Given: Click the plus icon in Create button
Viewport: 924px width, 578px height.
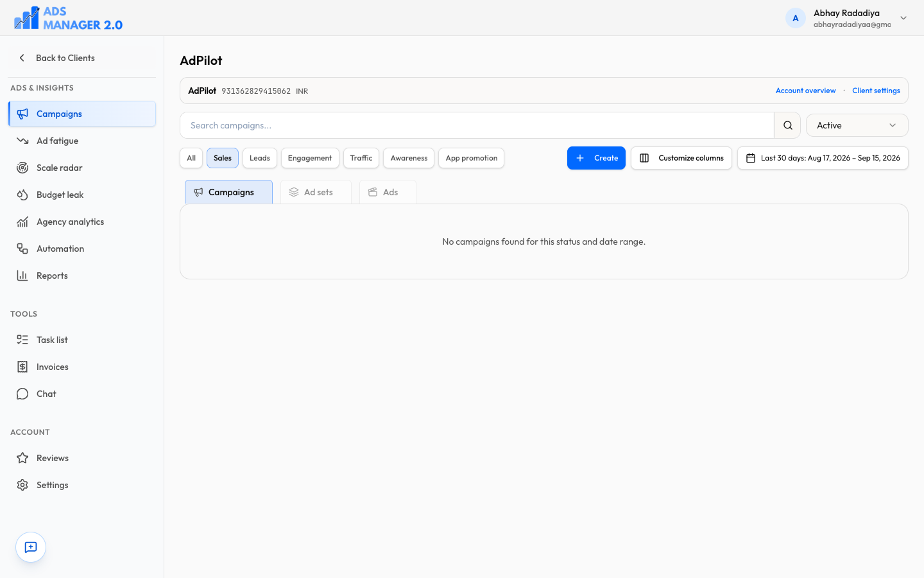Looking at the screenshot, I should 580,158.
